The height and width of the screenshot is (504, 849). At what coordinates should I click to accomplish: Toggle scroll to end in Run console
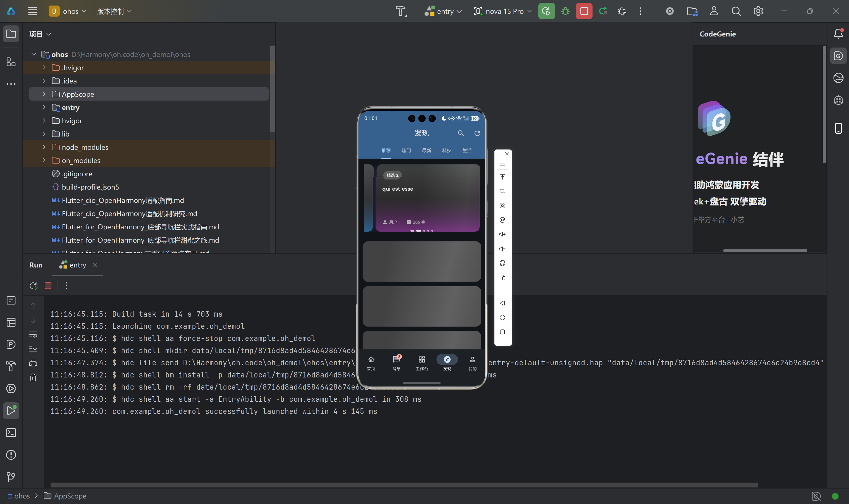33,349
